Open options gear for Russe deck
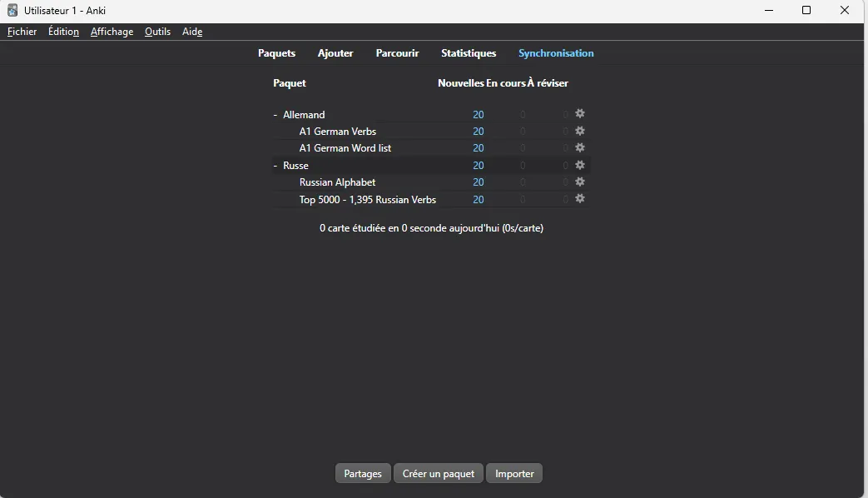The width and height of the screenshot is (868, 498). (x=580, y=165)
